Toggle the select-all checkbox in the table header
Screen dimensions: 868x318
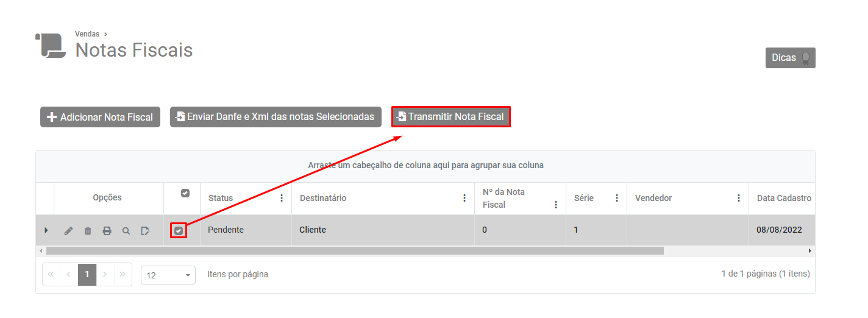pos(185,193)
